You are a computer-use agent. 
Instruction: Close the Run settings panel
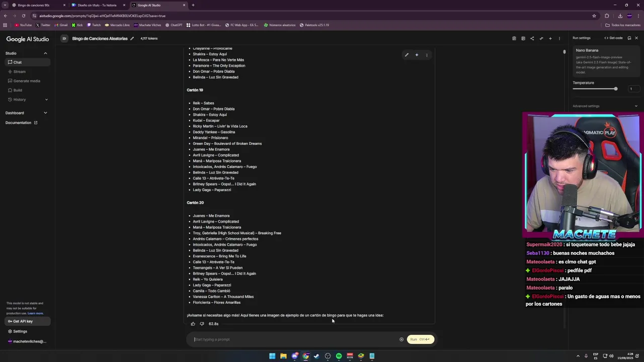coord(636,38)
